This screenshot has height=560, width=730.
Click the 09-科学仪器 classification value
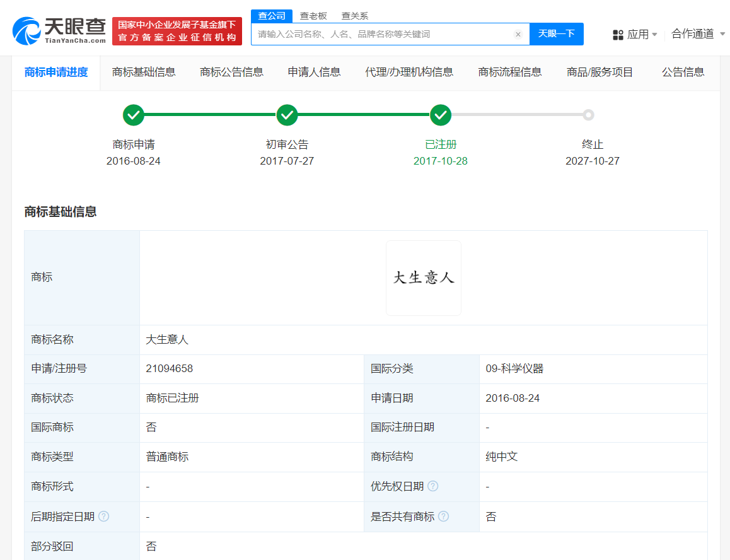[x=514, y=368]
